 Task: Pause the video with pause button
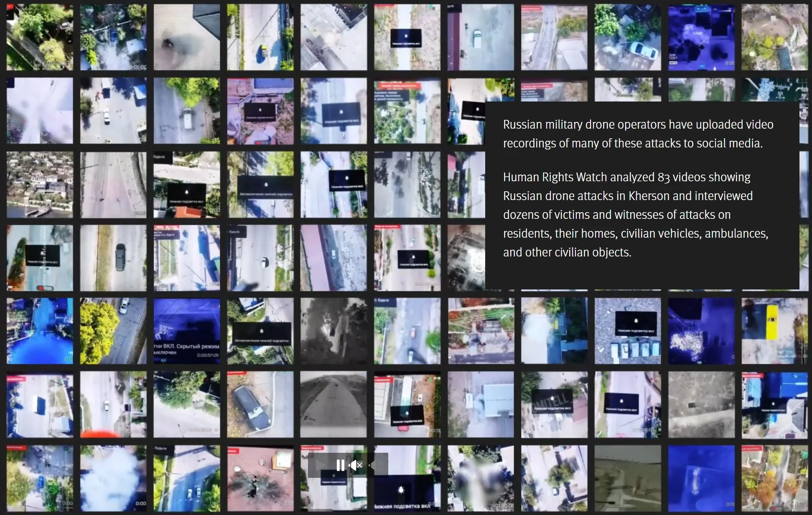pyautogui.click(x=340, y=465)
